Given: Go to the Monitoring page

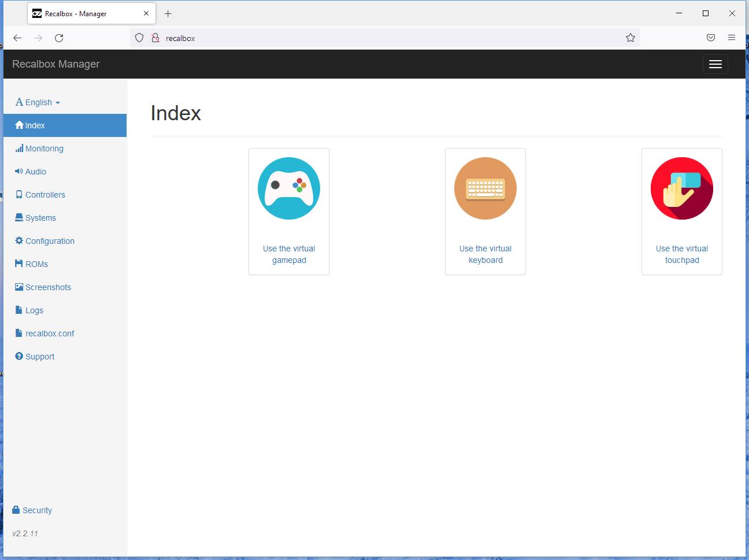Looking at the screenshot, I should click(45, 149).
